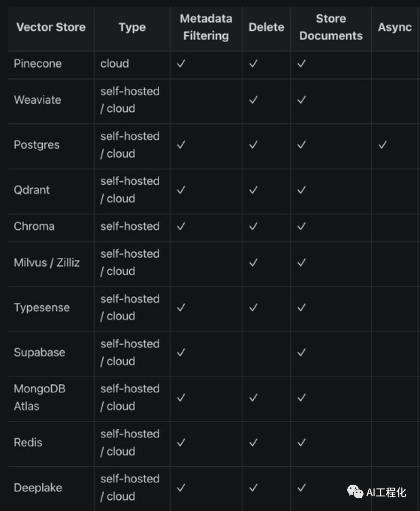Select the Store Documents column header

[331, 27]
